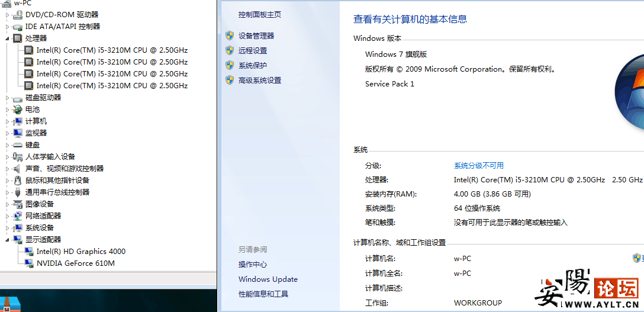Expand the IDE ATA/ATAPI 控制器 node
The height and width of the screenshot is (312, 644).
click(x=7, y=27)
